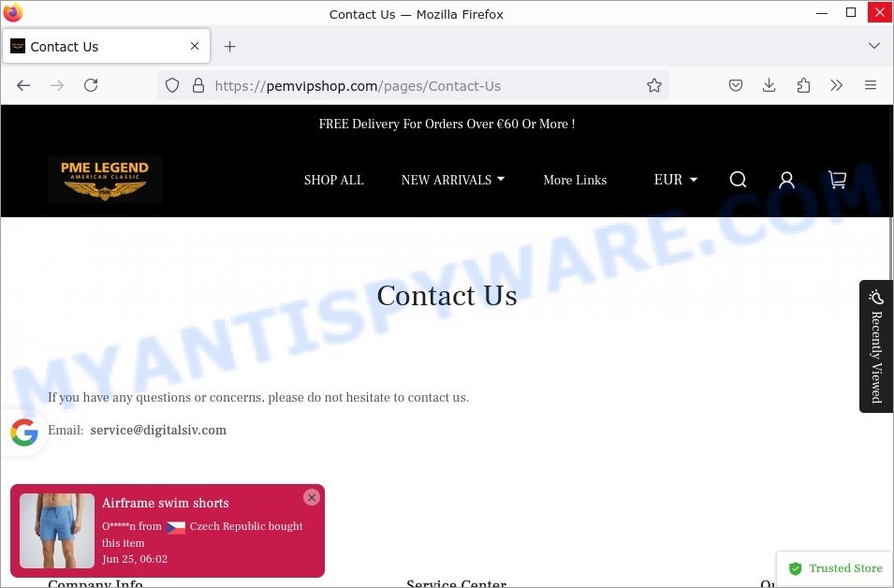
Task: Click the service@digitalsiv.com email link
Action: pyautogui.click(x=158, y=430)
